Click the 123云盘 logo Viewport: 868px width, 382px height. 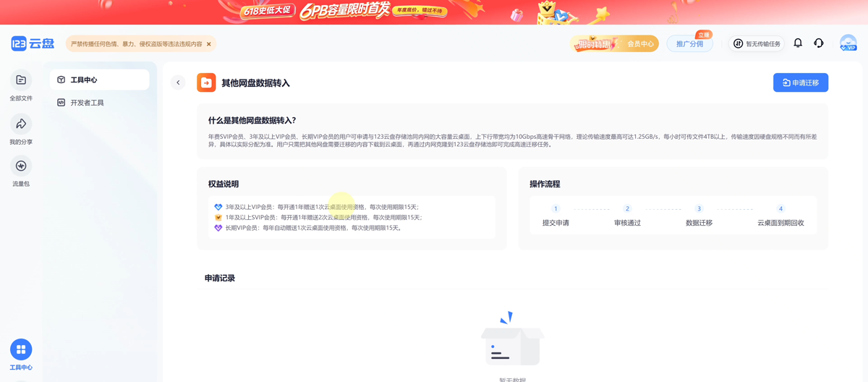click(x=33, y=43)
